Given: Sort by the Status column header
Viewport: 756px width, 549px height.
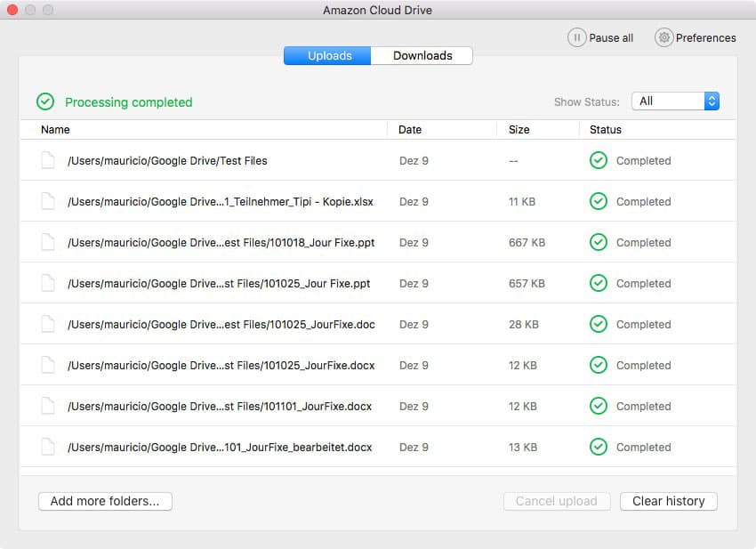Looking at the screenshot, I should (x=605, y=130).
